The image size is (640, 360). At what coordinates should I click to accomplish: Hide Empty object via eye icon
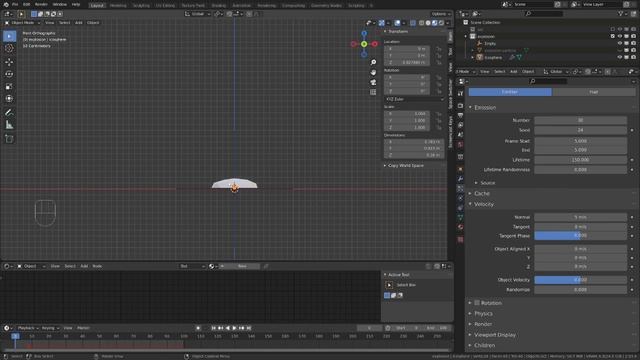click(x=620, y=43)
